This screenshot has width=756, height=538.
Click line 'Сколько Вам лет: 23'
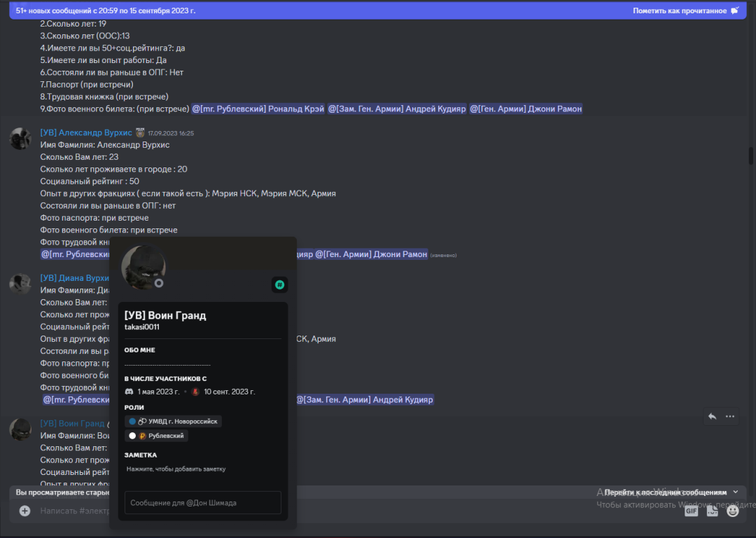(x=79, y=158)
